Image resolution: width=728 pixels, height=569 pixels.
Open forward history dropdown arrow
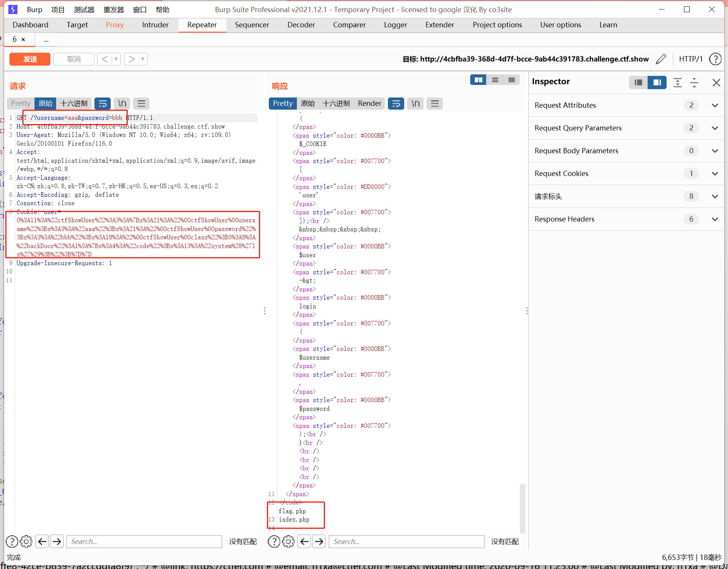click(x=143, y=59)
